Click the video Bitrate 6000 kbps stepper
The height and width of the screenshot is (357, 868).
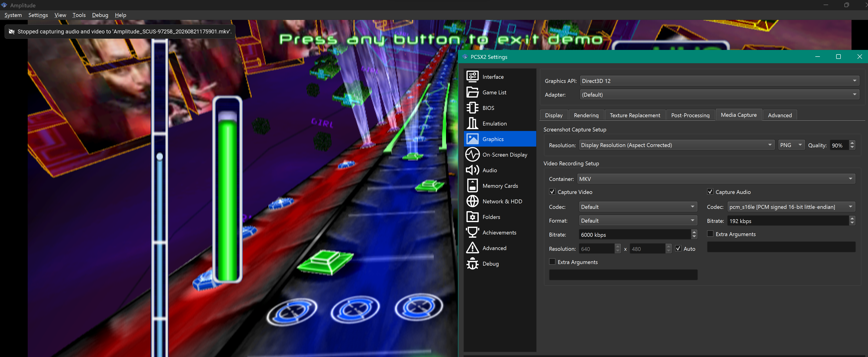click(x=694, y=234)
